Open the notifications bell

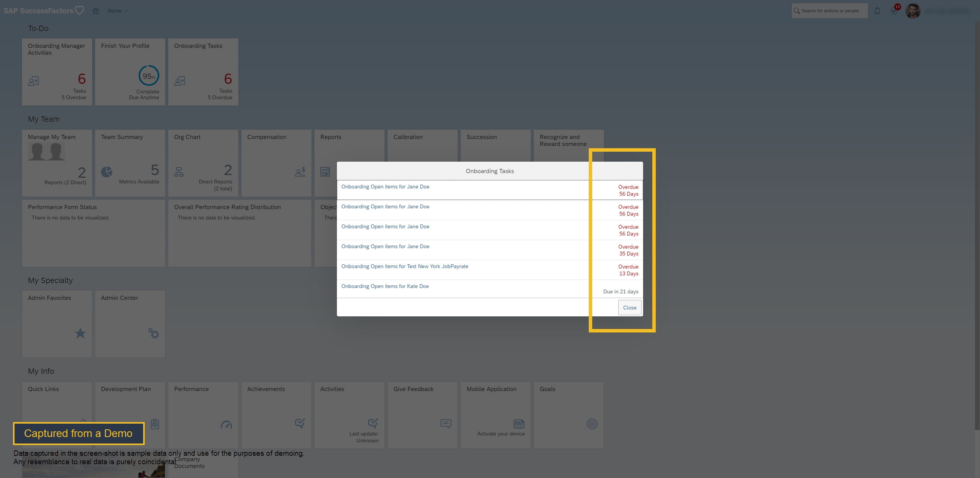877,11
